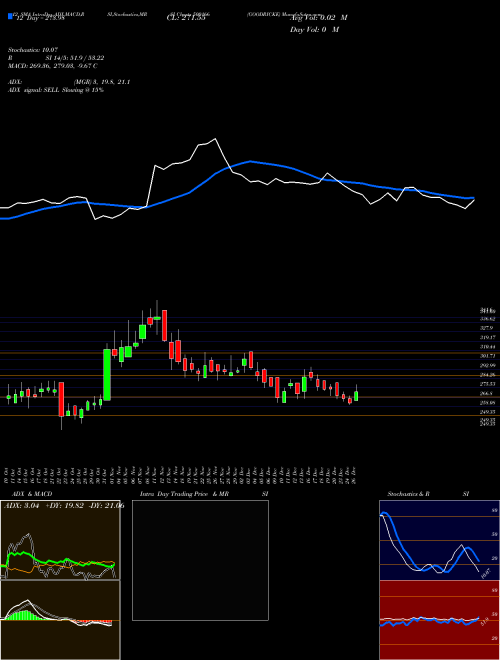Viewport: 500px width, 660px height.
Task: Open the MACD histogram mini chart
Action: click(60, 620)
